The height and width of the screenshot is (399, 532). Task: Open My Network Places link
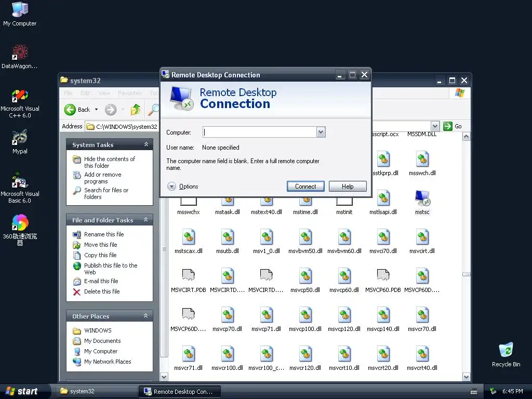pyautogui.click(x=108, y=362)
